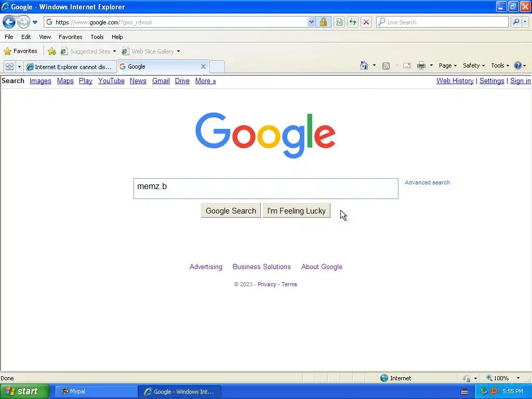
Task: Open the Terms link
Action: (x=289, y=284)
